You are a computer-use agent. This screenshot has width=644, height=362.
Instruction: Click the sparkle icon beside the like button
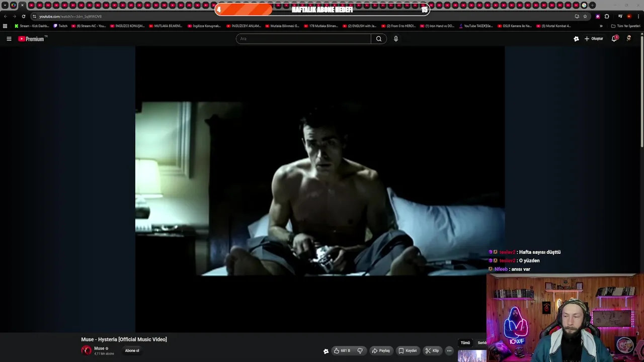point(326,351)
